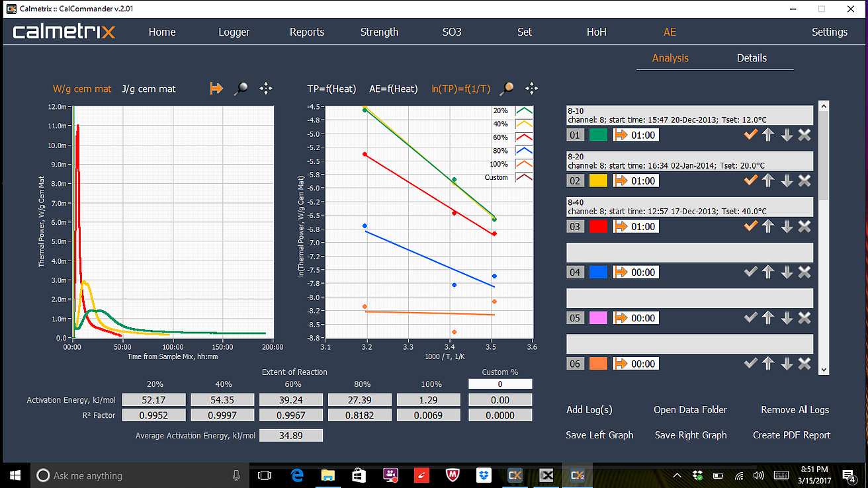The width and height of the screenshot is (868, 488).
Task: Select TP=f(Heat) graph mode
Action: 331,89
